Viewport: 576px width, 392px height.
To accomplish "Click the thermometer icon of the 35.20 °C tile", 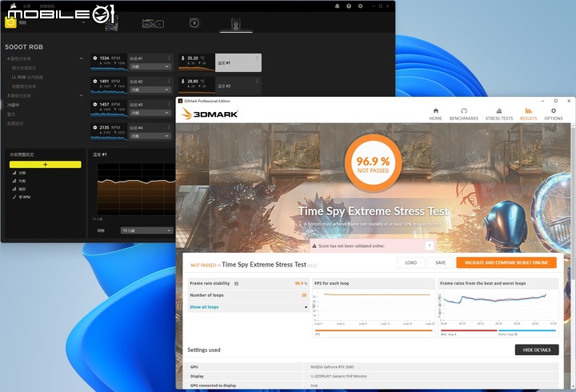I will tap(182, 58).
